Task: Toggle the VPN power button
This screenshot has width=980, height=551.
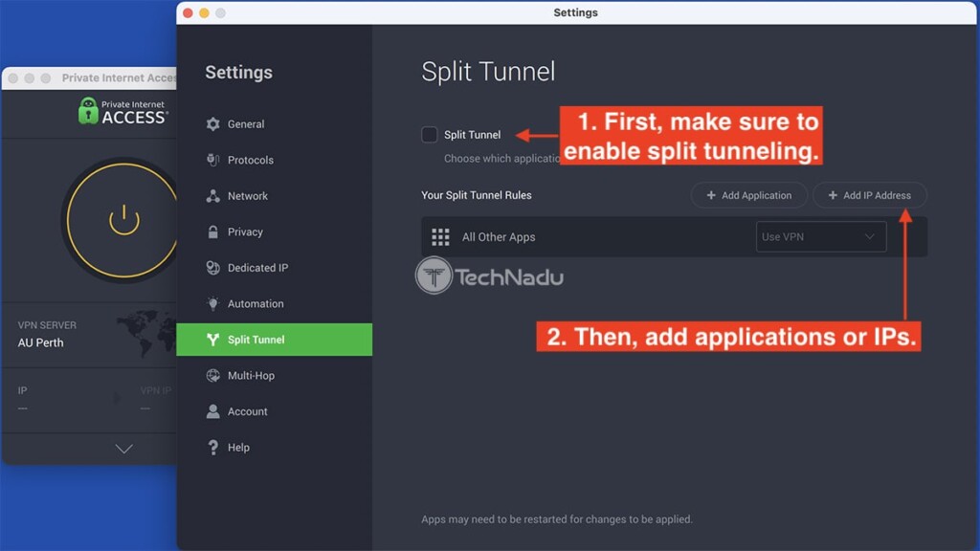Action: point(123,220)
